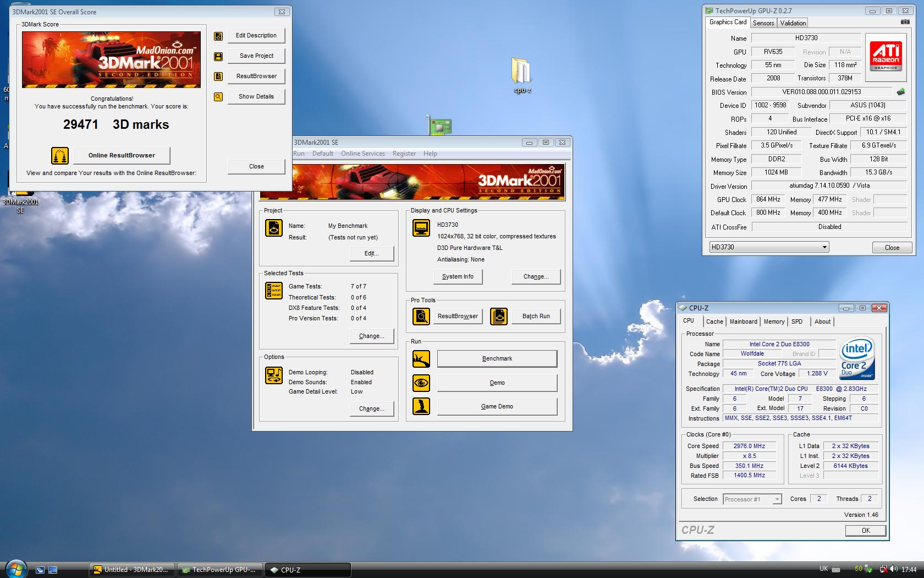Click the taskbar clock showing 17:44
The height and width of the screenshot is (578, 924).
(x=909, y=570)
